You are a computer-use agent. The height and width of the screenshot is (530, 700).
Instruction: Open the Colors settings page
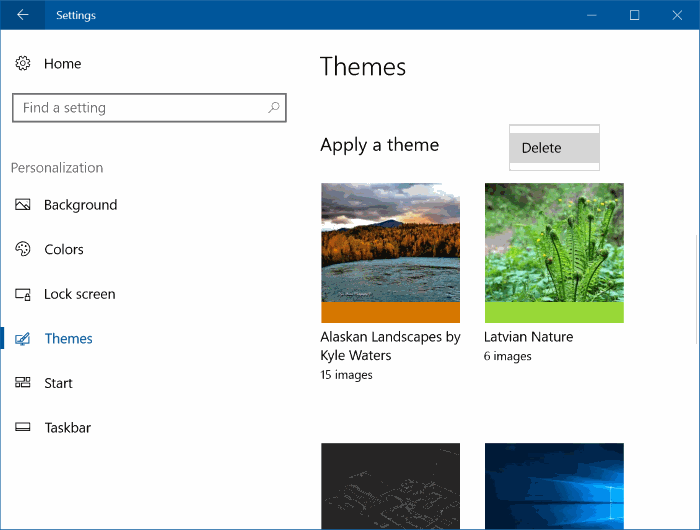(x=64, y=250)
